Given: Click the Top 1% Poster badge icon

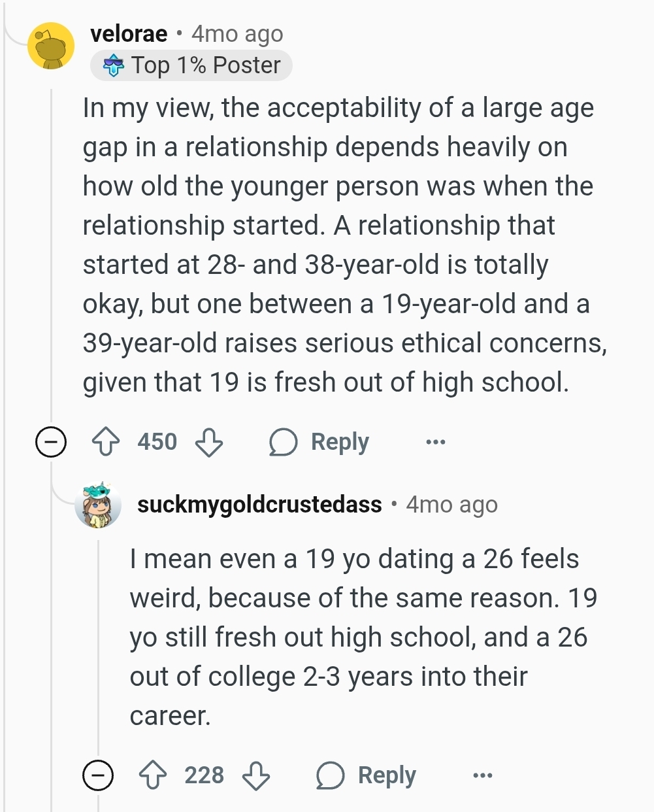Looking at the screenshot, I should tap(114, 66).
